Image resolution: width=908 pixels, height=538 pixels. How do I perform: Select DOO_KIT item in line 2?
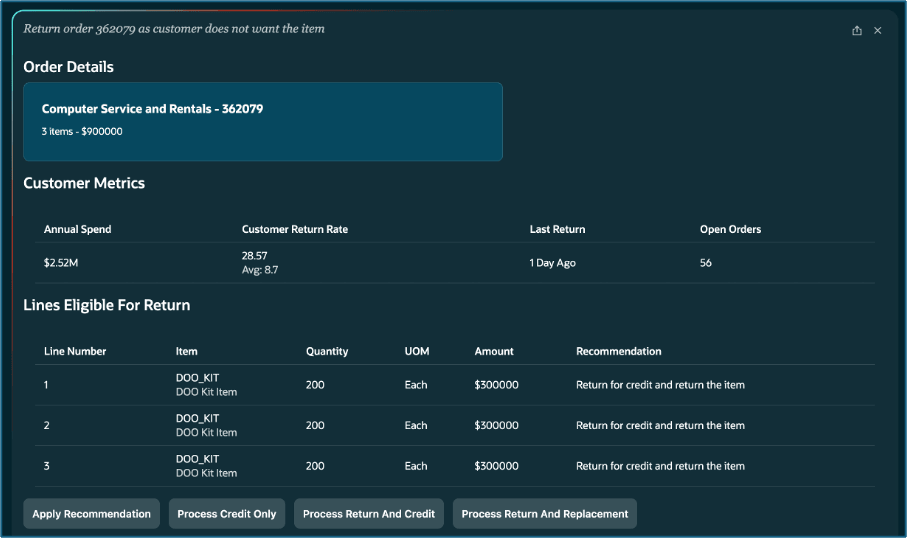tap(197, 419)
